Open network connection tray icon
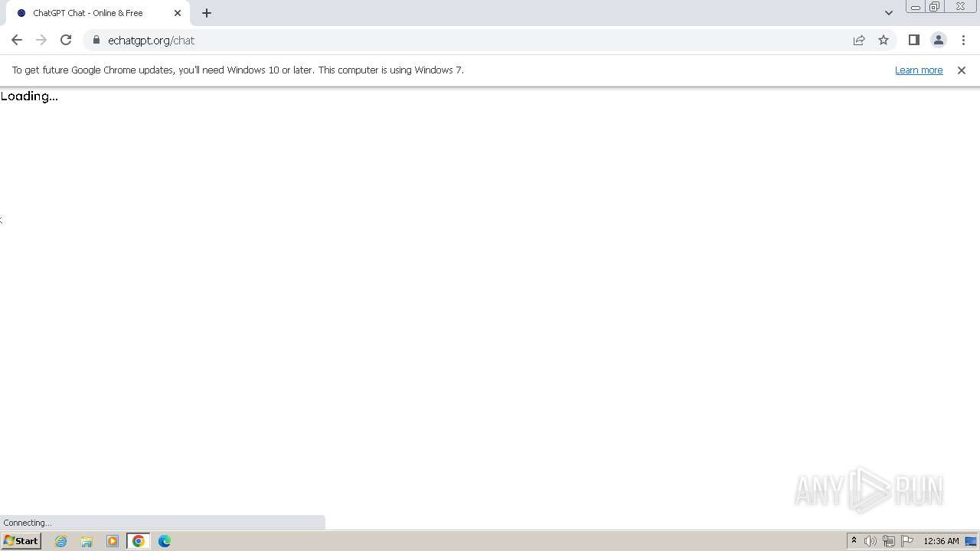Screen dimensions: 980x551 point(889,541)
